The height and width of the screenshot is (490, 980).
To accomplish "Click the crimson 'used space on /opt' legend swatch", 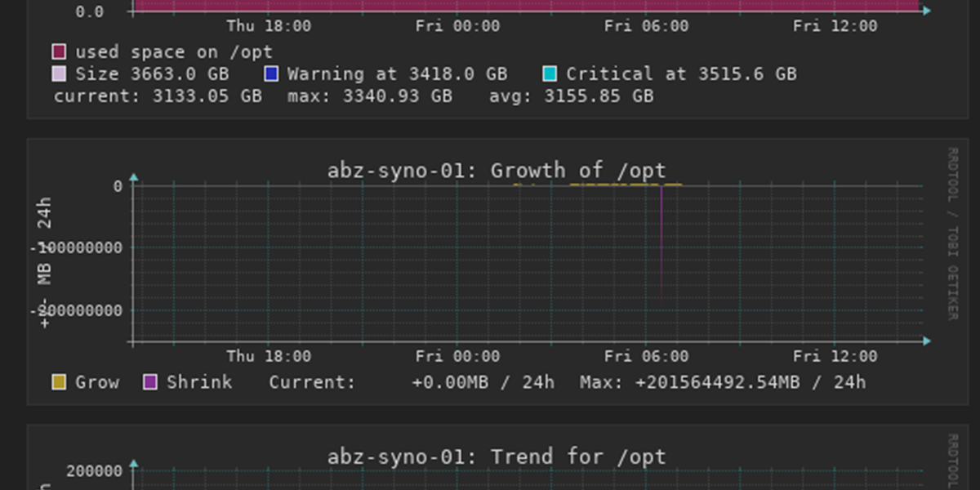I will 59,52.
